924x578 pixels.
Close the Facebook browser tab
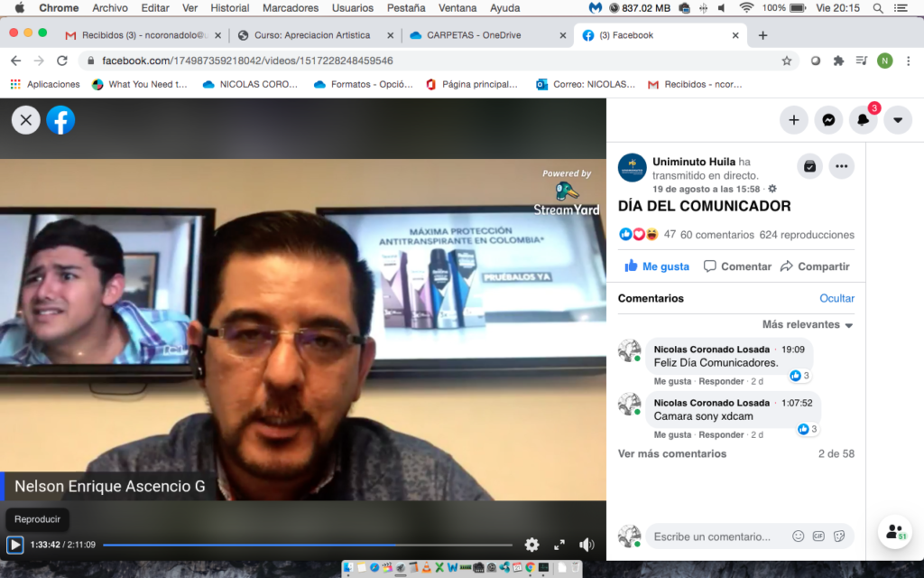[x=735, y=35]
